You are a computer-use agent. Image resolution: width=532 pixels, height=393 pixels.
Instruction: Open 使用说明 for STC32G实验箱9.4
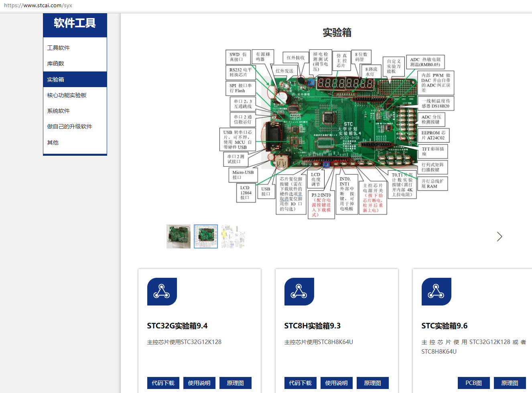pos(199,383)
